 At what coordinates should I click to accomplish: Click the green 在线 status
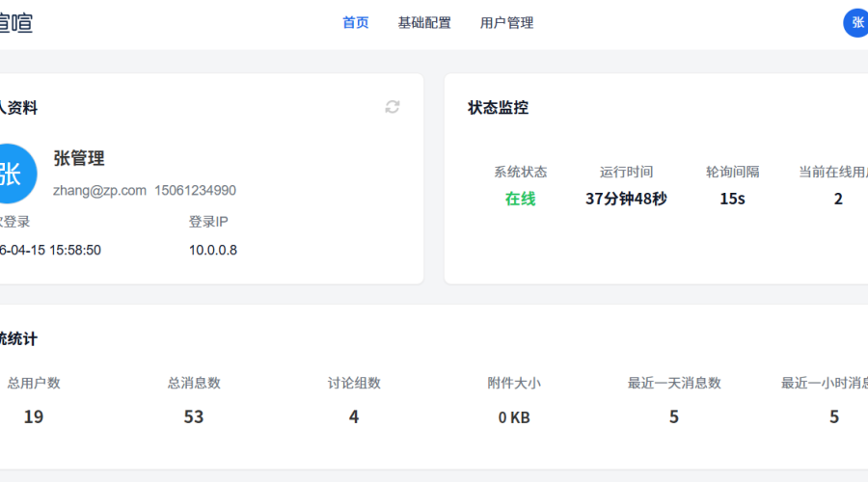click(x=521, y=199)
